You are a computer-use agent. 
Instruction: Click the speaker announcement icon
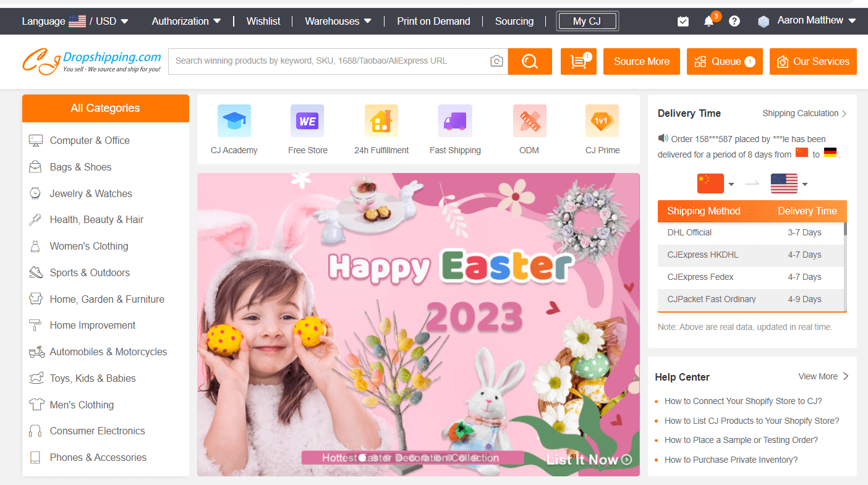[x=663, y=138]
